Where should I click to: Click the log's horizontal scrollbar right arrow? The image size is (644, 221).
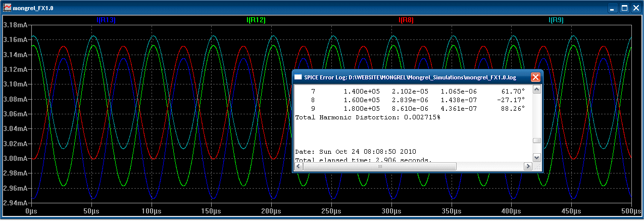coord(528,166)
